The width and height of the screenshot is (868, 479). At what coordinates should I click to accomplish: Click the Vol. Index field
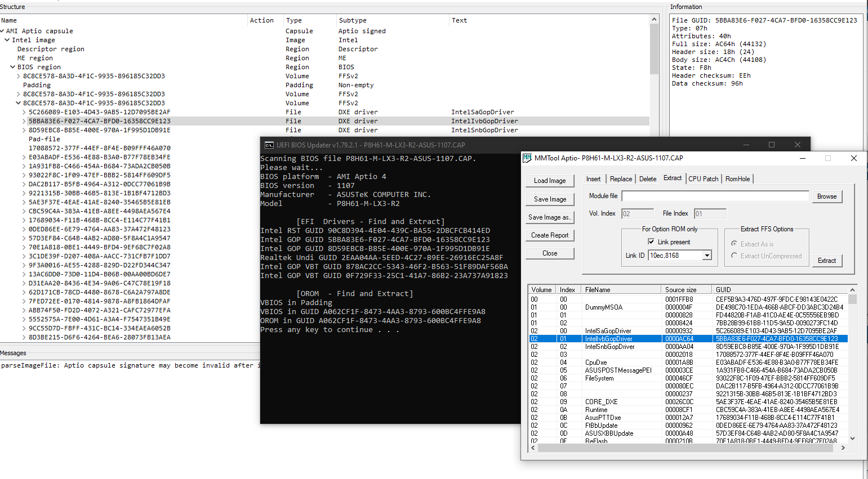(638, 214)
